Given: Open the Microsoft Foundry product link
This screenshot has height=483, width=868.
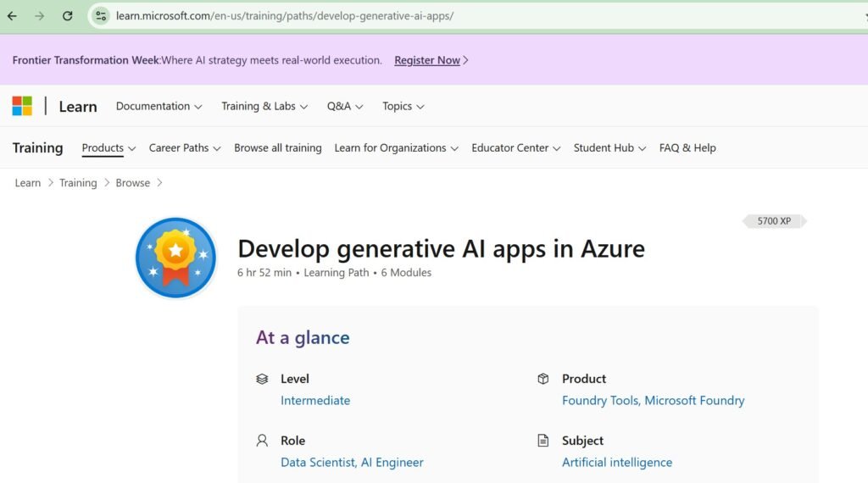Looking at the screenshot, I should 695,400.
